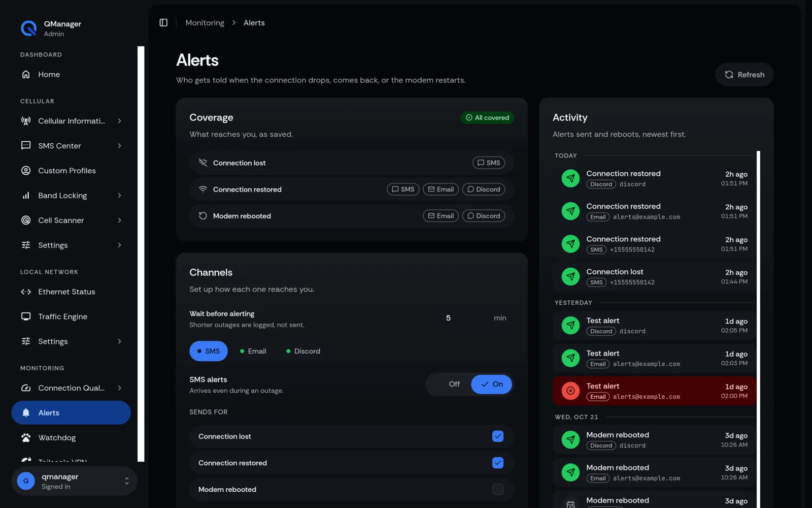The width and height of the screenshot is (812, 508).
Task: Expand the Cellular Information submenu
Action: [x=119, y=121]
